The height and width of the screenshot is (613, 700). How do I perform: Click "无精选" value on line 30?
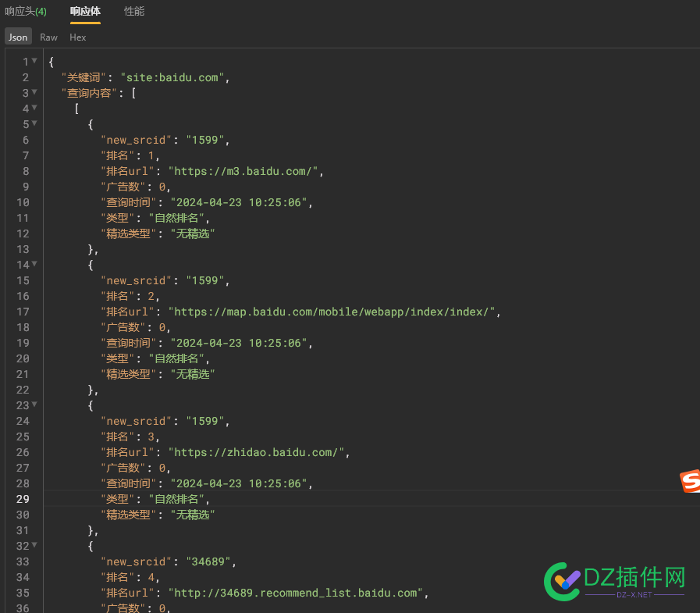(x=193, y=515)
